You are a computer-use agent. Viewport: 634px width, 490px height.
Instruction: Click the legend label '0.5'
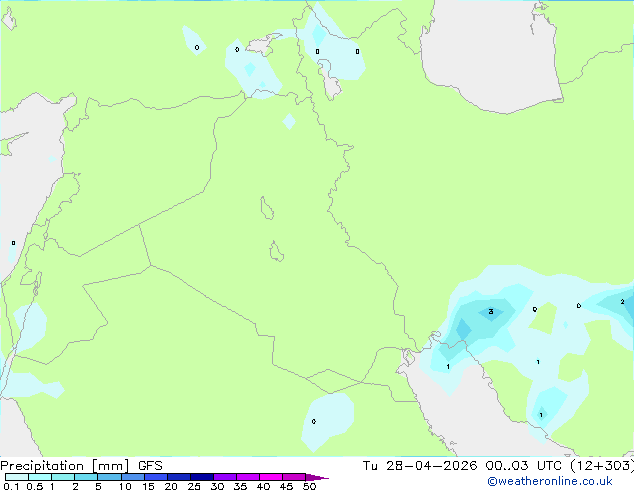35,486
